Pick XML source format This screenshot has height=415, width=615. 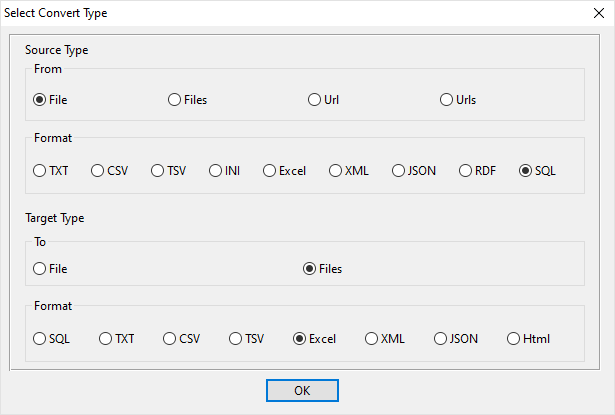(x=336, y=171)
